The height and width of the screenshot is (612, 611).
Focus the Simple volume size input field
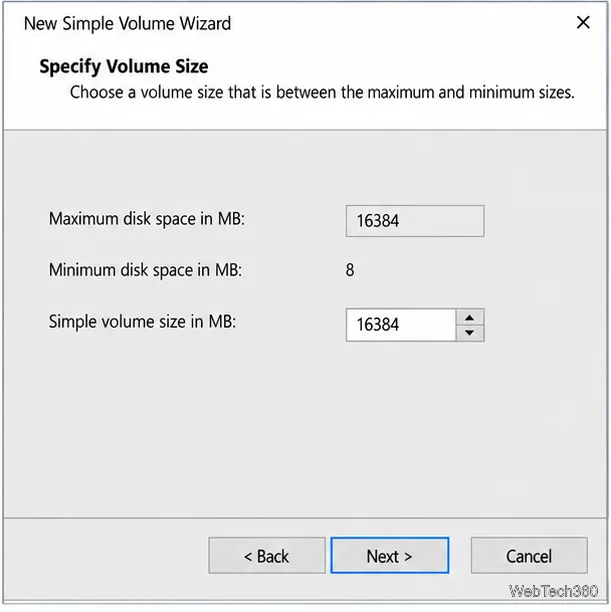[401, 325]
